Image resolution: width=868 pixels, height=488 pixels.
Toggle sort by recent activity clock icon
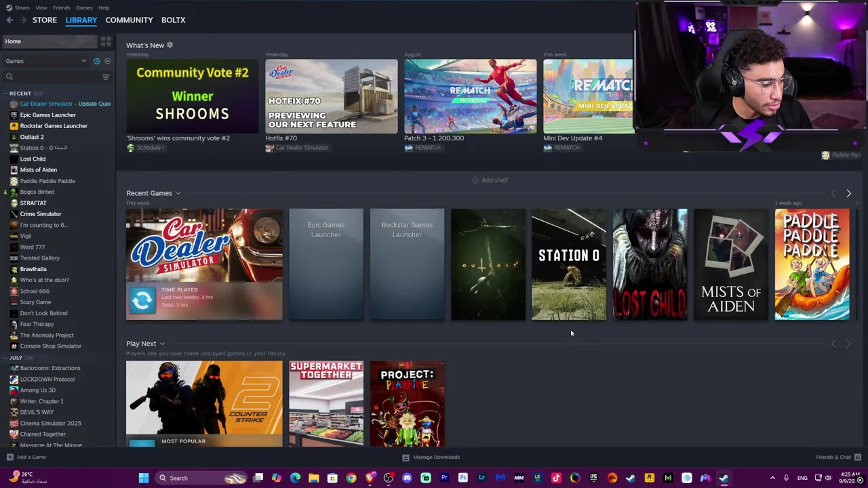(97, 61)
